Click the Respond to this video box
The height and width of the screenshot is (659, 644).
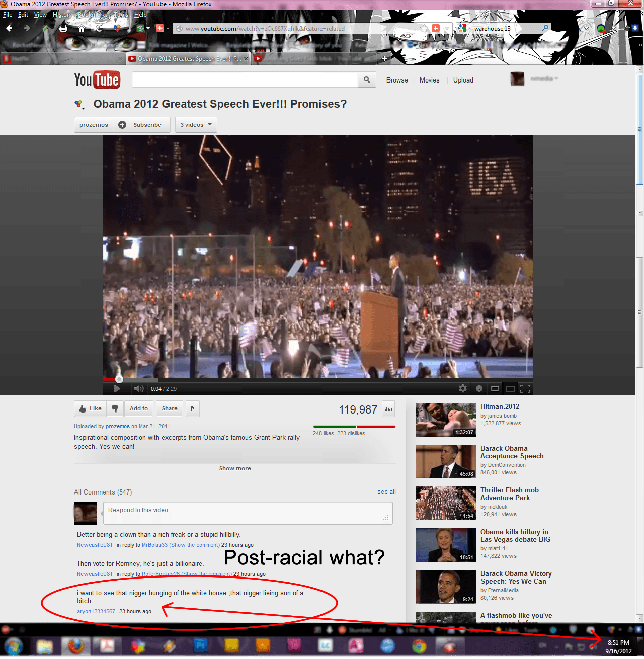pos(248,513)
